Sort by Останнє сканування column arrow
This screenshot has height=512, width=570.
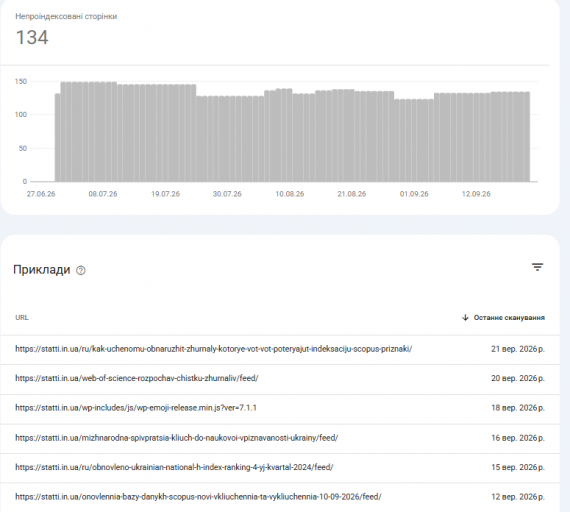465,317
